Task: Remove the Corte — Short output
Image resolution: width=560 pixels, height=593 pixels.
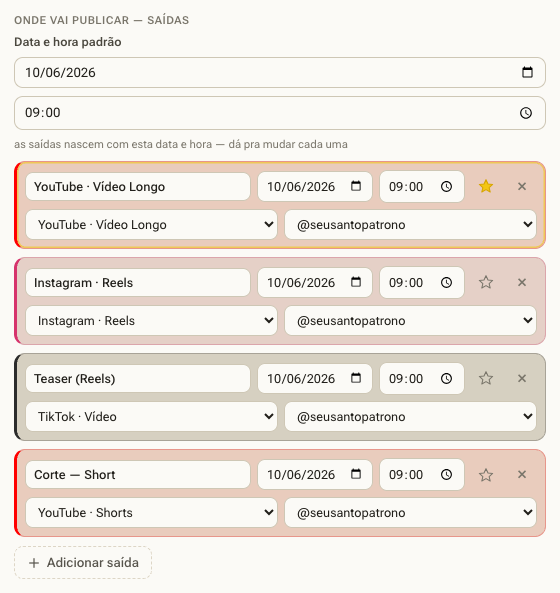Action: [x=522, y=475]
